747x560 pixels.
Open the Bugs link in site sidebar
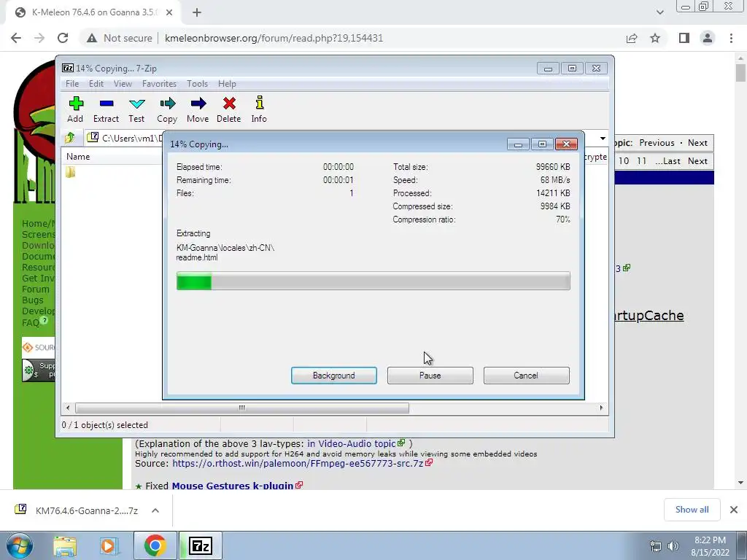[x=33, y=300]
